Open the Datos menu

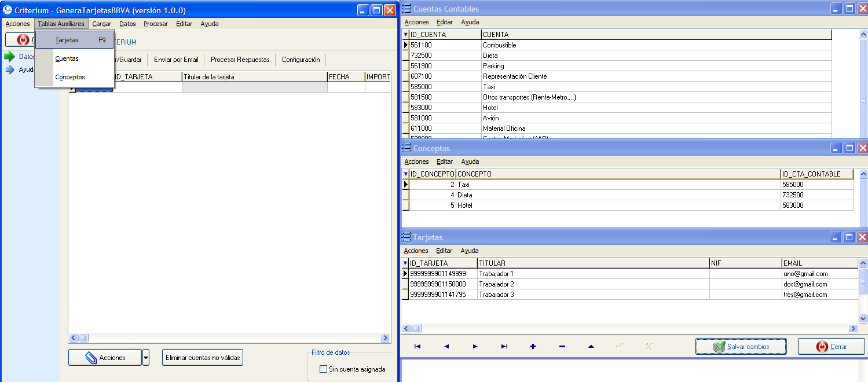127,24
